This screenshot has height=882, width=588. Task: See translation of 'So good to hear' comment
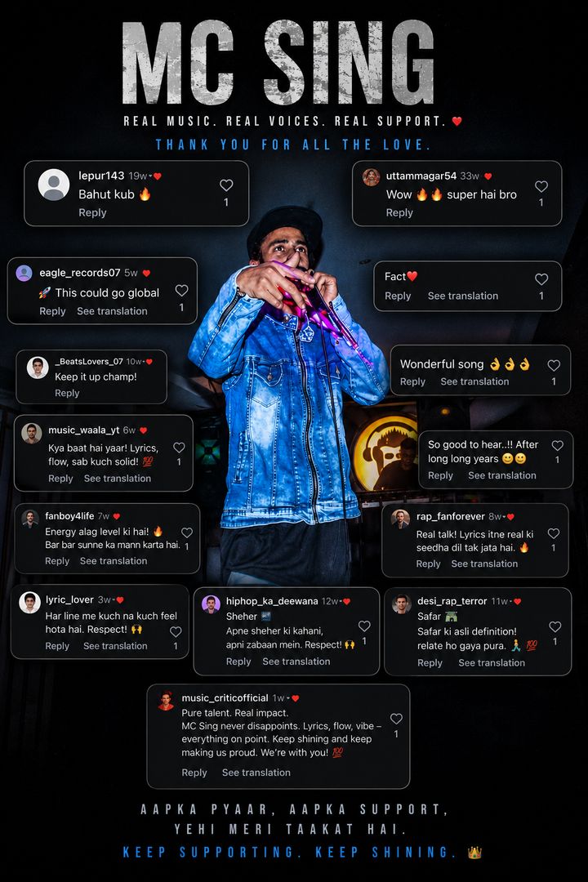click(502, 475)
